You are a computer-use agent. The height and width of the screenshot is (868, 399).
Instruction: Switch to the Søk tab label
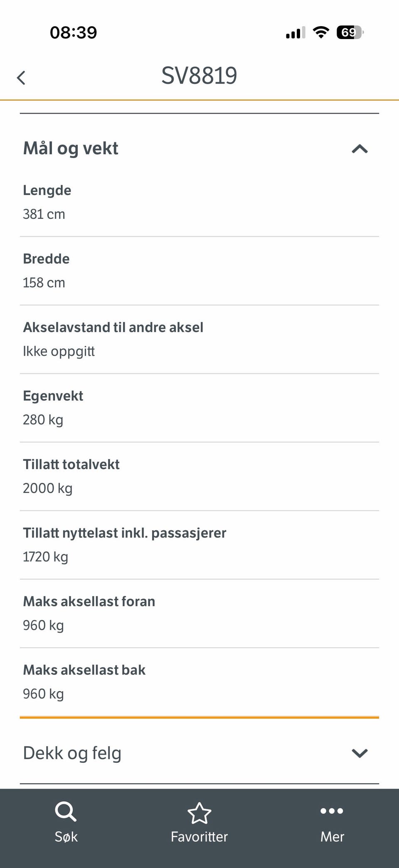tap(66, 836)
